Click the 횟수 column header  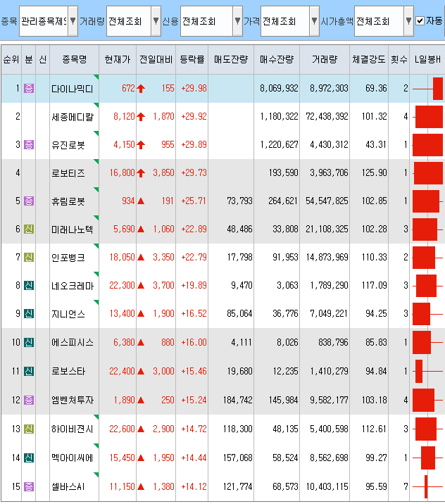click(x=399, y=59)
